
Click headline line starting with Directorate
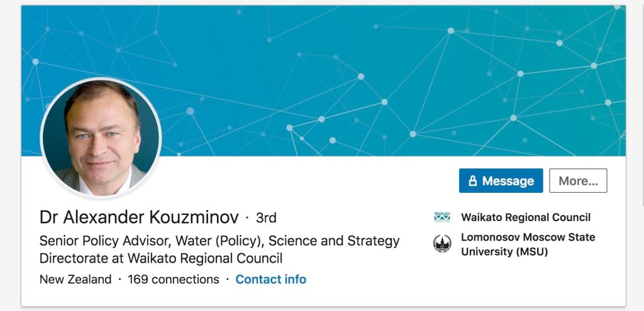point(160,258)
